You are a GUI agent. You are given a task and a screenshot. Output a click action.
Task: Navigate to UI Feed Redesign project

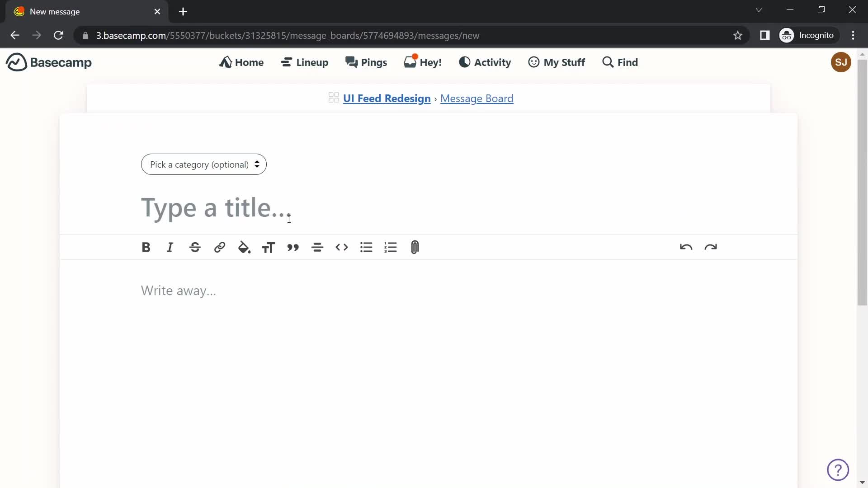click(387, 98)
